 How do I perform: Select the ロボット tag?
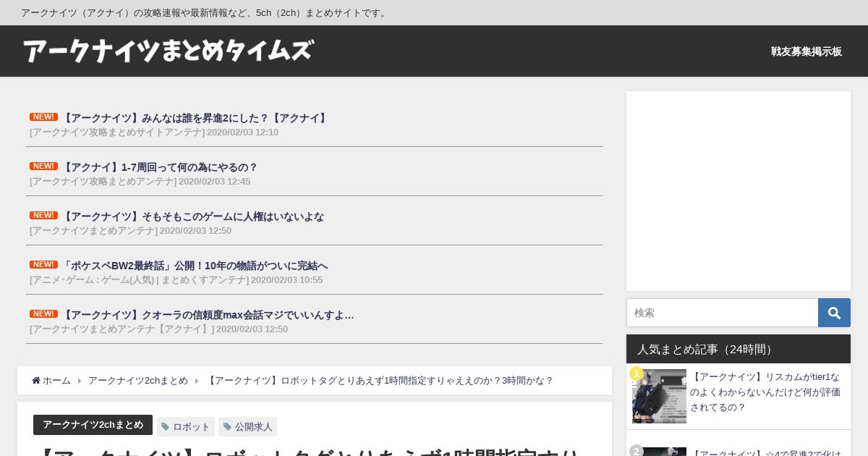[186, 427]
